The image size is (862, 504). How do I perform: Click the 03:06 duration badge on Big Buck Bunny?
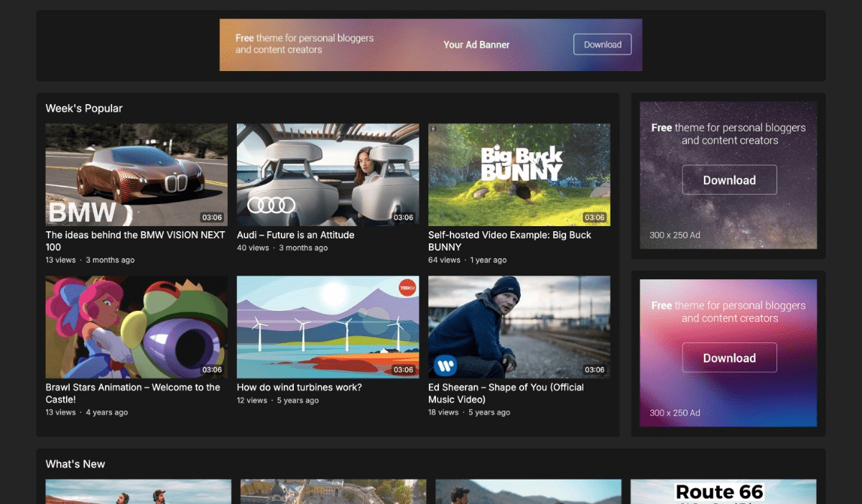[x=595, y=218]
